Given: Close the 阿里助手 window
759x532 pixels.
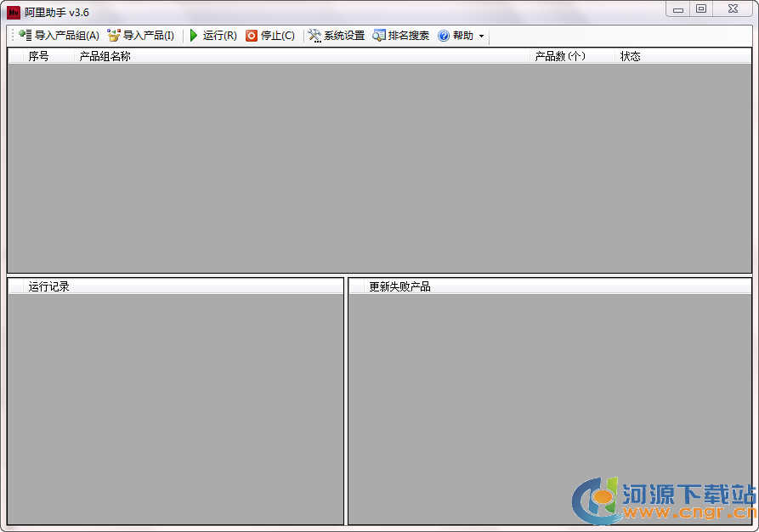Looking at the screenshot, I should click(734, 9).
